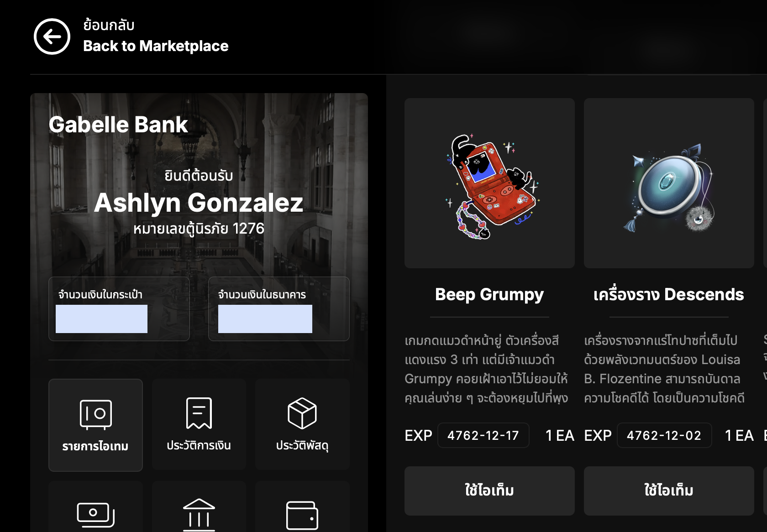
Task: Use the Beep Grumpy item button
Action: pyautogui.click(x=489, y=490)
